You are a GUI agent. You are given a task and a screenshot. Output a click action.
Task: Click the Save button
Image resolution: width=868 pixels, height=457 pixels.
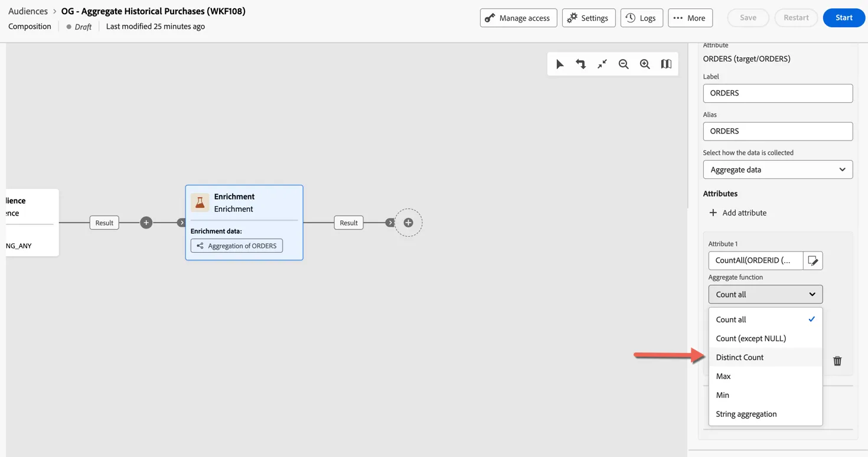[x=748, y=18]
